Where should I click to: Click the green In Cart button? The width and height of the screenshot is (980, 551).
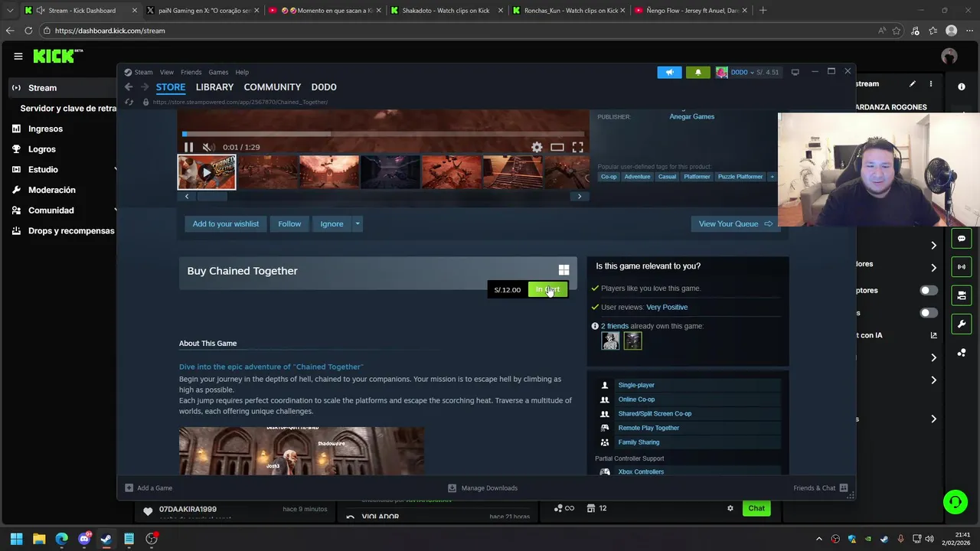pos(547,289)
